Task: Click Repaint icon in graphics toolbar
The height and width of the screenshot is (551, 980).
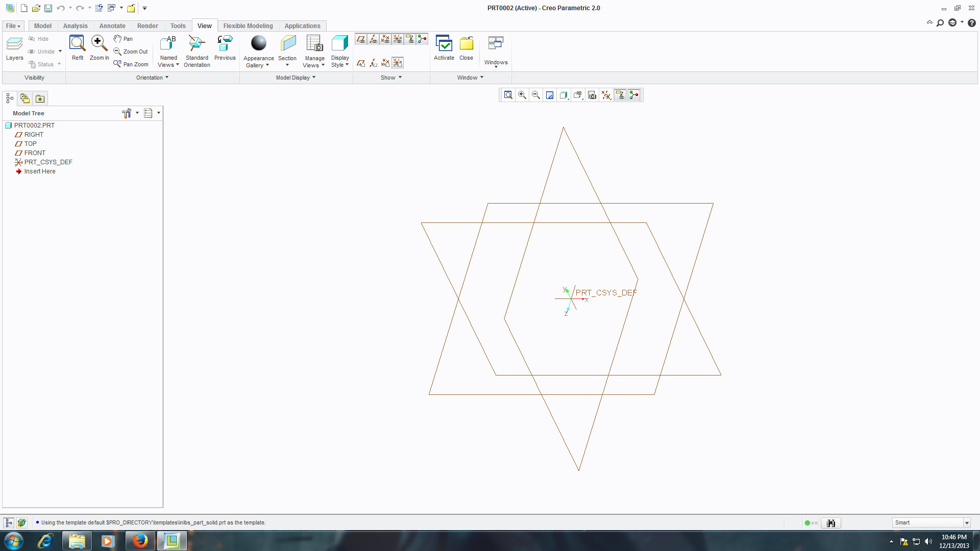Action: click(550, 95)
